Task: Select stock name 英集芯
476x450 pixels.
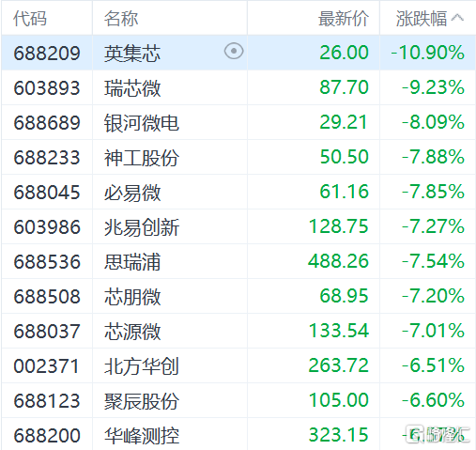Action: coord(132,53)
